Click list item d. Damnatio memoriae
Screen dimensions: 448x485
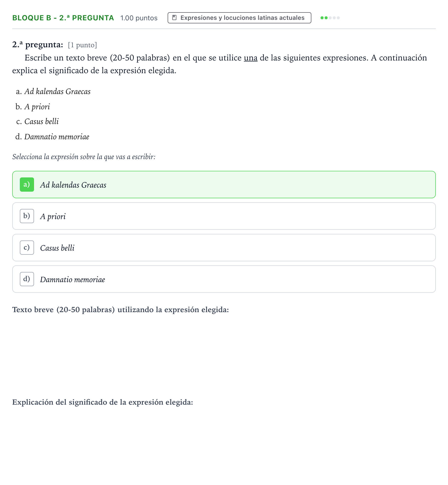[x=52, y=137]
